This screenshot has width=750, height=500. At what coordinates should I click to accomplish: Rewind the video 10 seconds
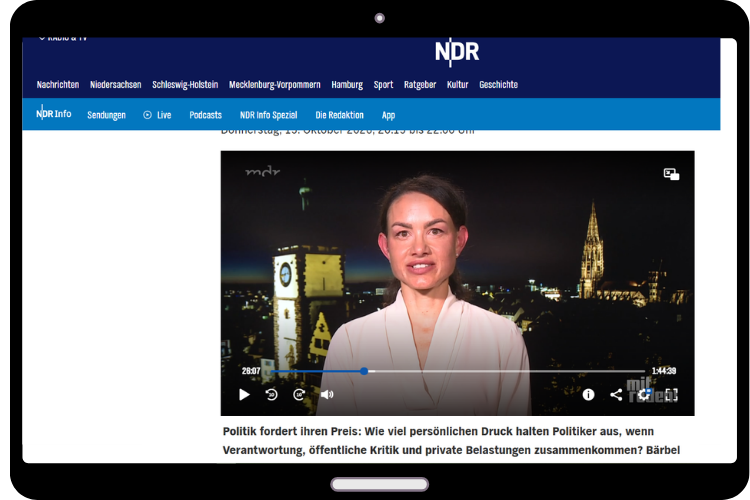click(272, 394)
